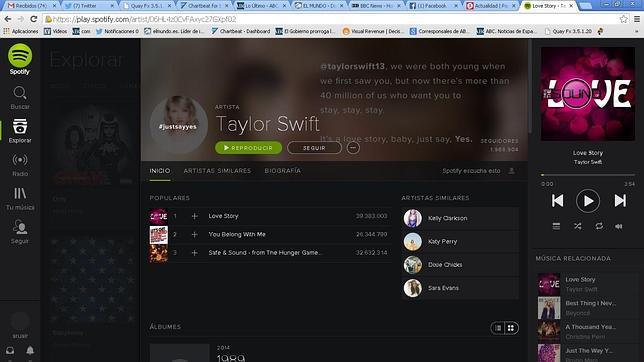Add You Belong With Me via plus
644x362 pixels.
click(195, 235)
